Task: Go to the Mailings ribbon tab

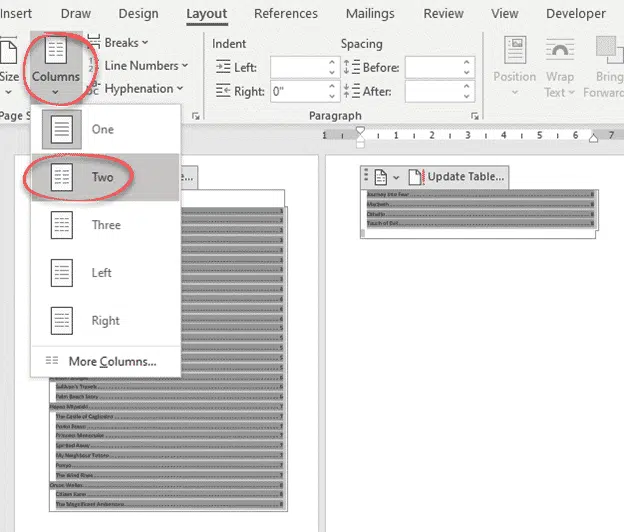Action: click(370, 14)
